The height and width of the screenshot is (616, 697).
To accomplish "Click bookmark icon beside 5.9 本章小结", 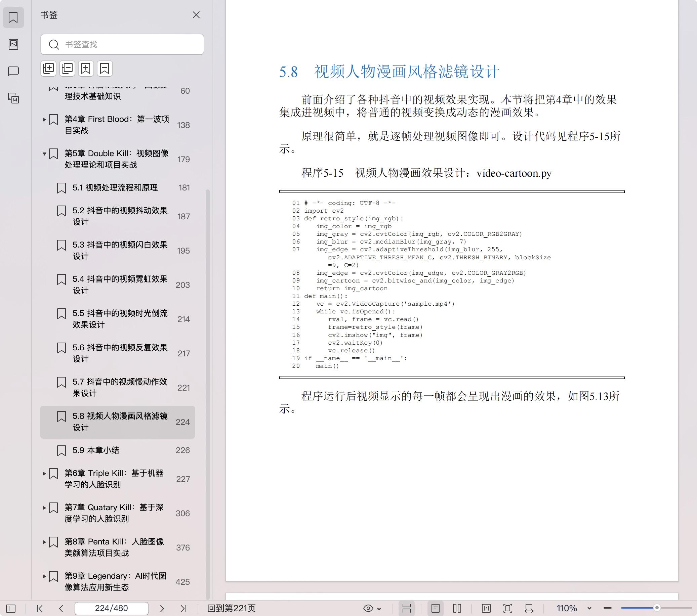I will coord(61,451).
